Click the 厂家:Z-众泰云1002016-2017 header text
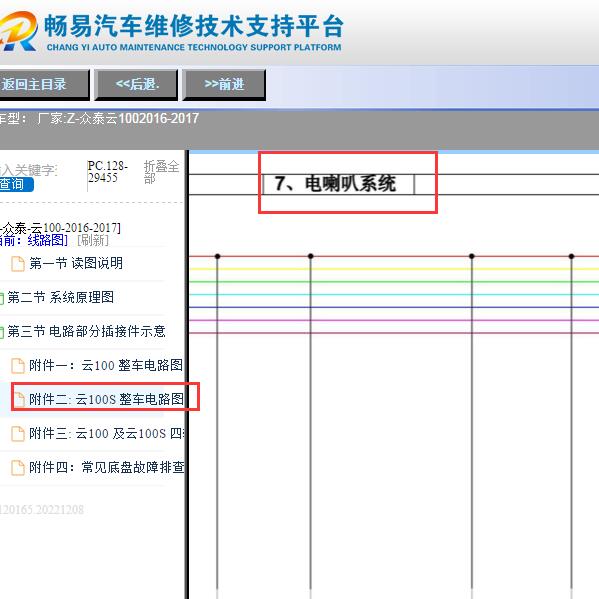 [118, 118]
